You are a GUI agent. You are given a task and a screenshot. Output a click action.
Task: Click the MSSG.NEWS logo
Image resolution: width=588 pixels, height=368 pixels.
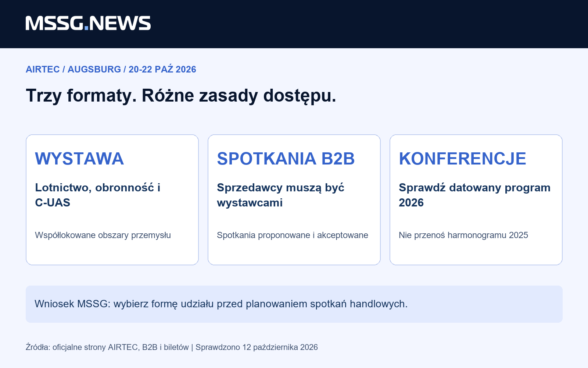point(88,23)
